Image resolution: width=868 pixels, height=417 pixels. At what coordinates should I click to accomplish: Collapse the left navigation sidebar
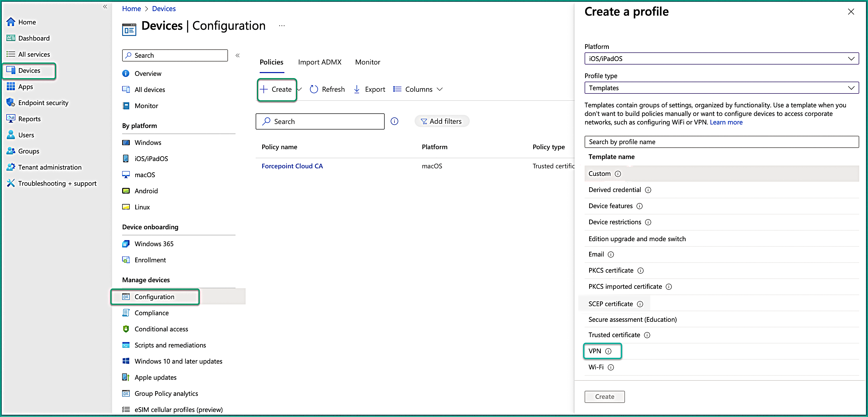point(105,6)
